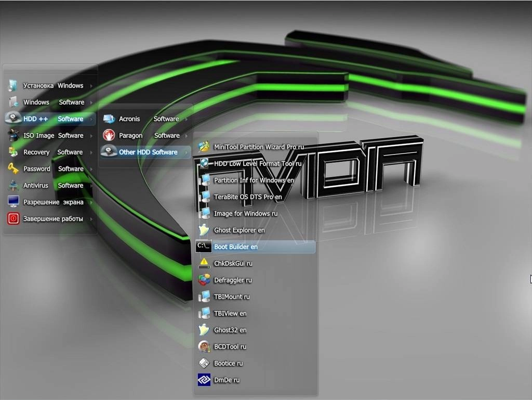Expand the Paragon Software submenu arrow
The image size is (532, 400).
pyautogui.click(x=187, y=136)
